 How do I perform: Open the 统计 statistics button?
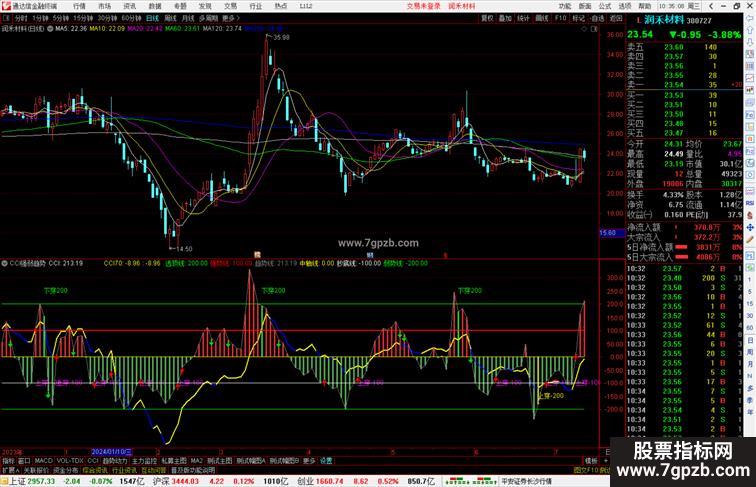(x=524, y=18)
